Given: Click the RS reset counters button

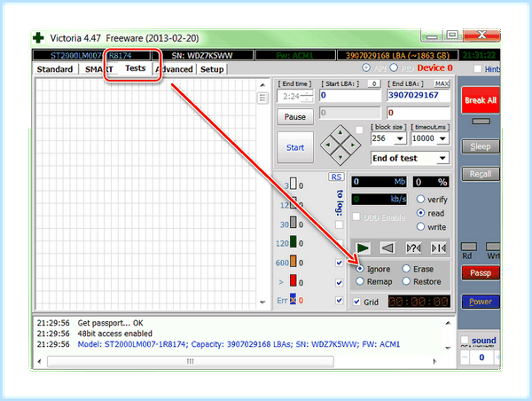Looking at the screenshot, I should coord(336,177).
